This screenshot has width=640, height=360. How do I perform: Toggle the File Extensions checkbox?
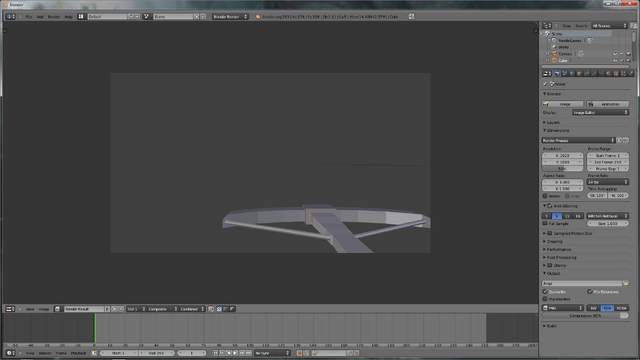pyautogui.click(x=590, y=292)
